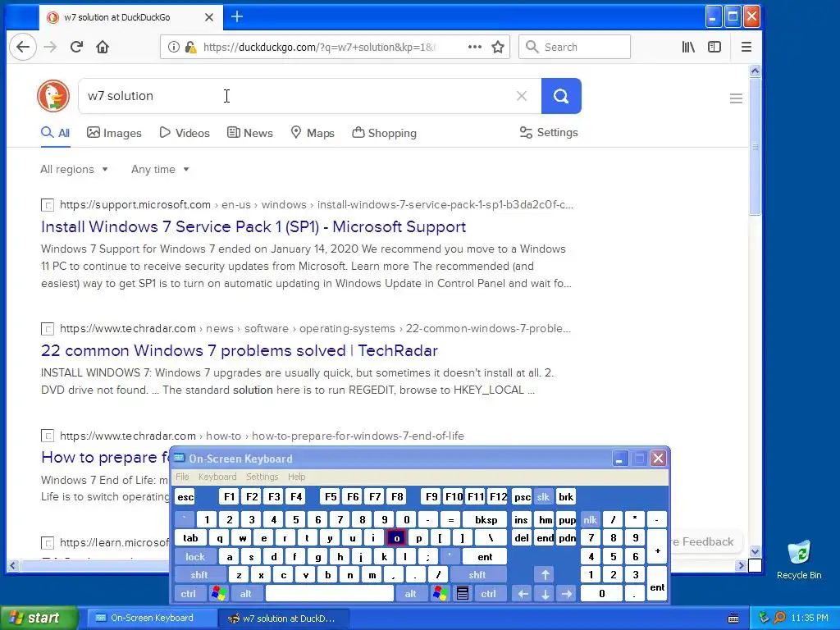Click the space bar key
The height and width of the screenshot is (630, 840).
click(330, 594)
